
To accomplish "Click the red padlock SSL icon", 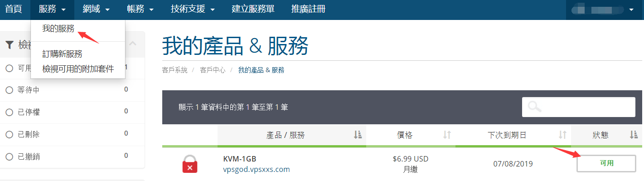I will (x=190, y=164).
